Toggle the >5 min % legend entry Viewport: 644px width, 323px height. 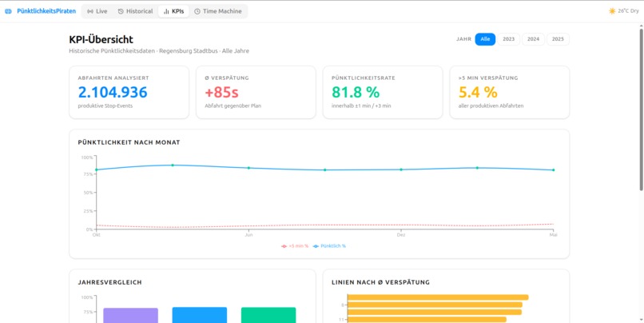click(295, 246)
